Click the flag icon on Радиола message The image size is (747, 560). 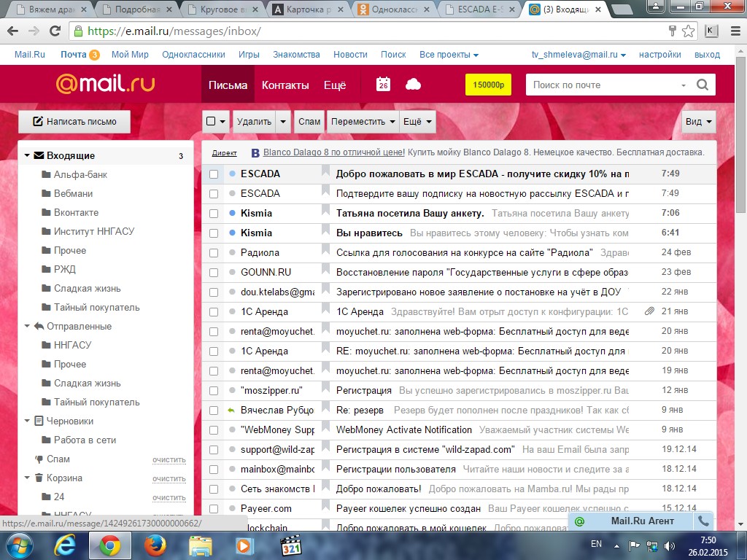pos(325,251)
